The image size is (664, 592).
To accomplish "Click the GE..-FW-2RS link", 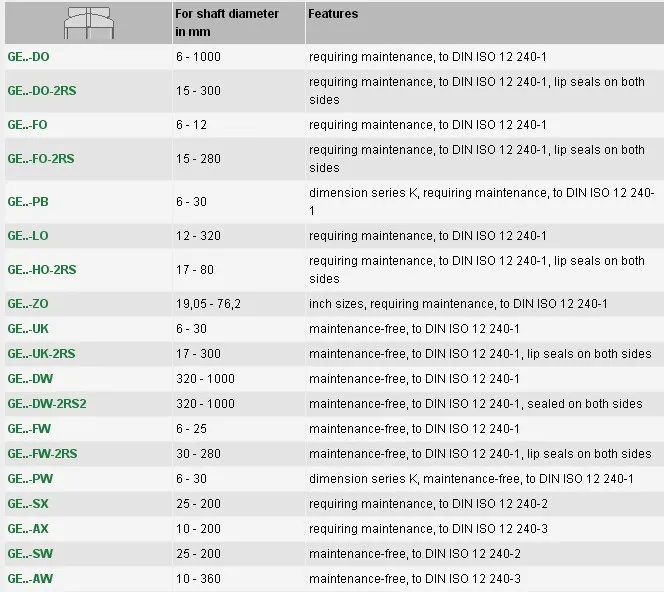I will pyautogui.click(x=42, y=454).
